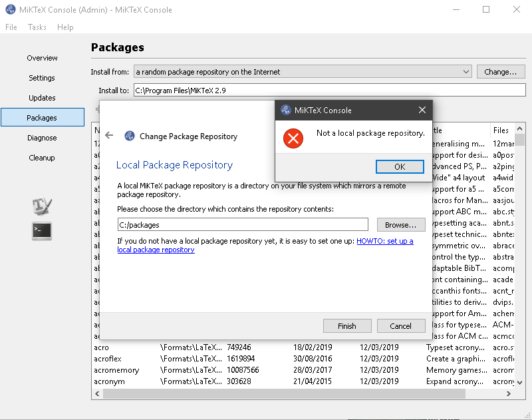Click the MiKTeX globe icon beside the dialog heading
Image resolution: width=532 pixels, height=420 pixels.
point(128,136)
